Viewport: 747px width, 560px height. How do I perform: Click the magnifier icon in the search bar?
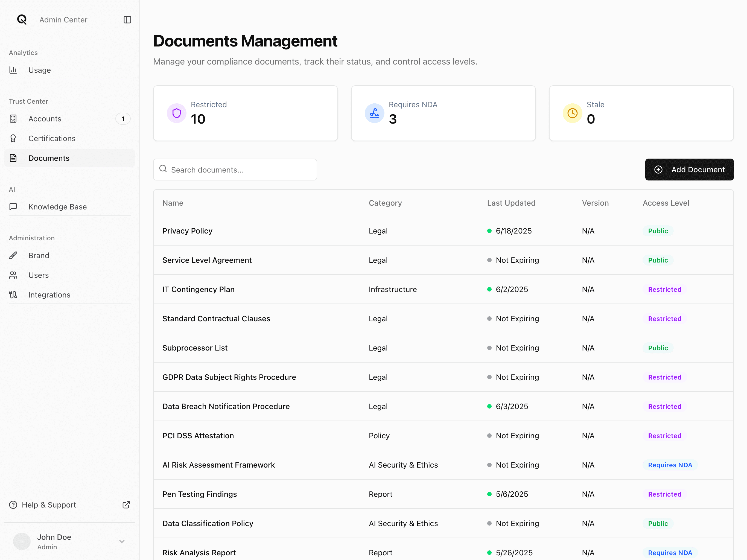pyautogui.click(x=163, y=169)
